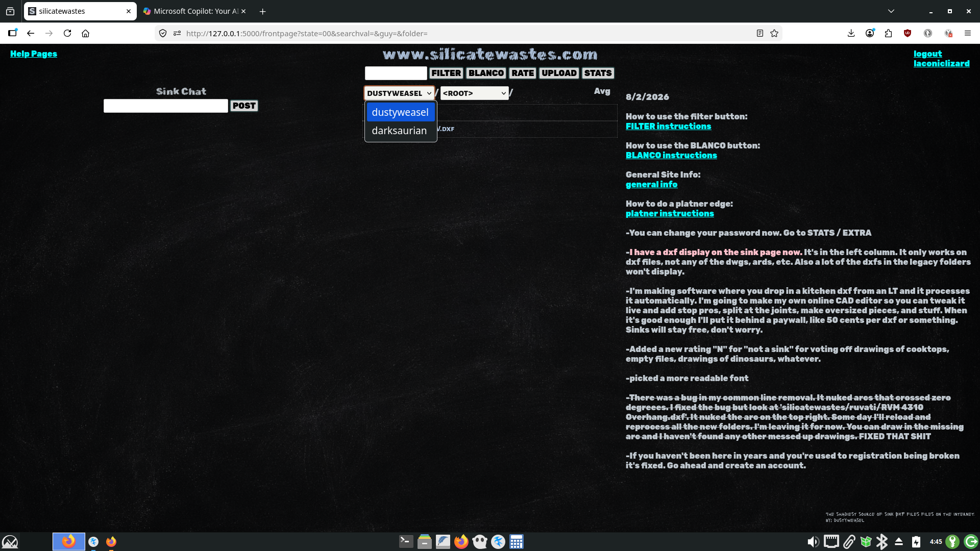Toggle reader view in the address bar
Viewport: 980px width, 551px height.
759,33
